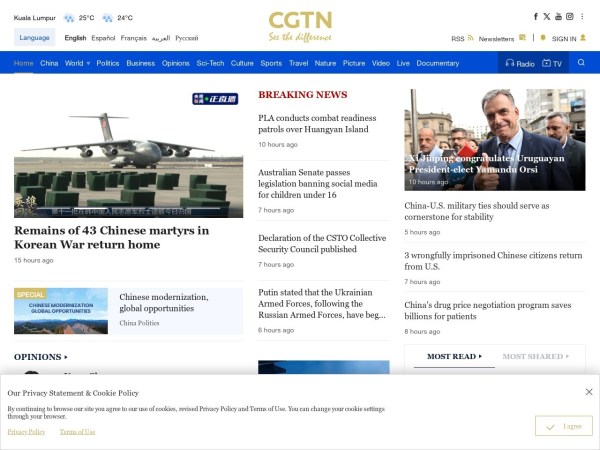
Task: Go to Documentary in navigation bar
Action: (438, 63)
